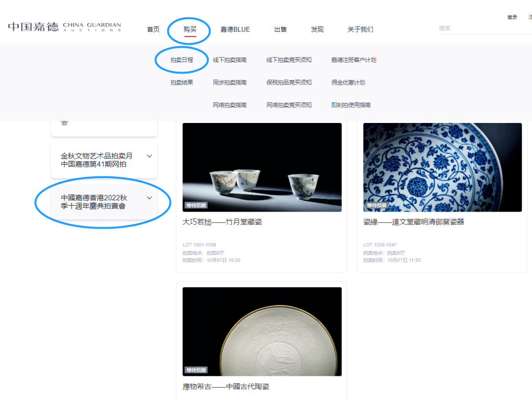
Task: Open 保税拍品竞买须知 page
Action: click(289, 82)
